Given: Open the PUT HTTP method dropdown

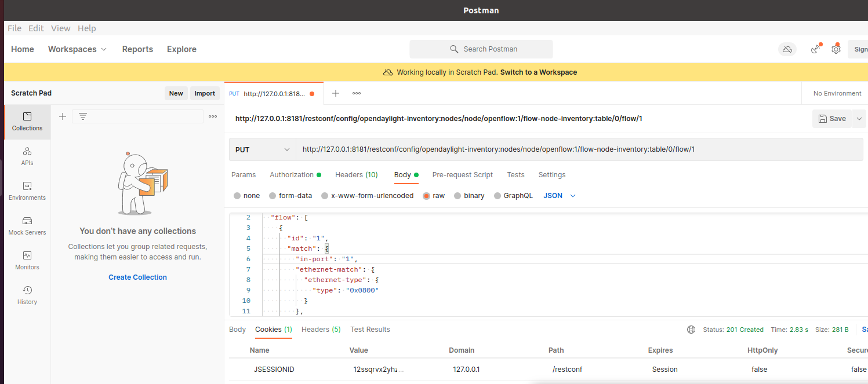Looking at the screenshot, I should [262, 149].
